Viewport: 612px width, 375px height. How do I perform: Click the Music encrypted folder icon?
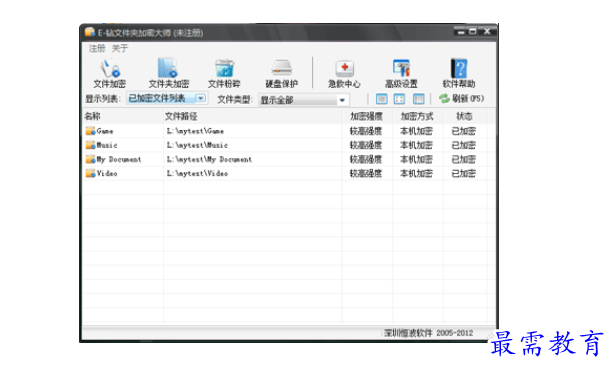click(91, 145)
